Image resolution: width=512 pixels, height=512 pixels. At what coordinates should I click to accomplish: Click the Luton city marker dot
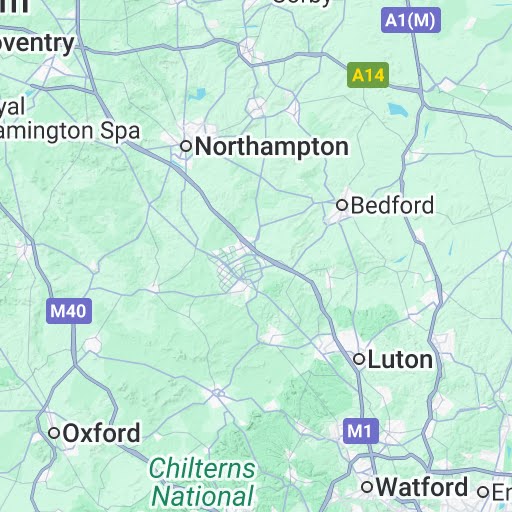point(359,359)
